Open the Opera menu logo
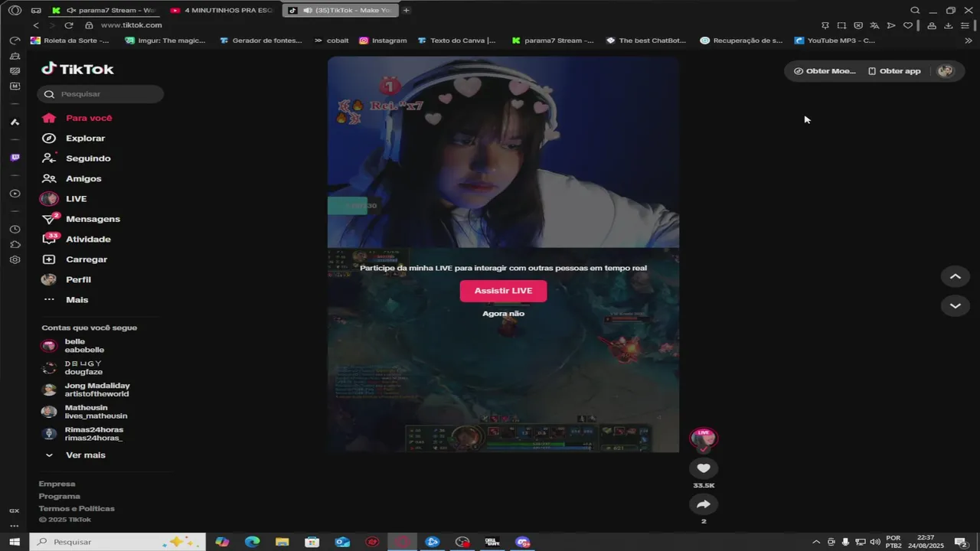Image resolution: width=980 pixels, height=551 pixels. click(x=15, y=11)
